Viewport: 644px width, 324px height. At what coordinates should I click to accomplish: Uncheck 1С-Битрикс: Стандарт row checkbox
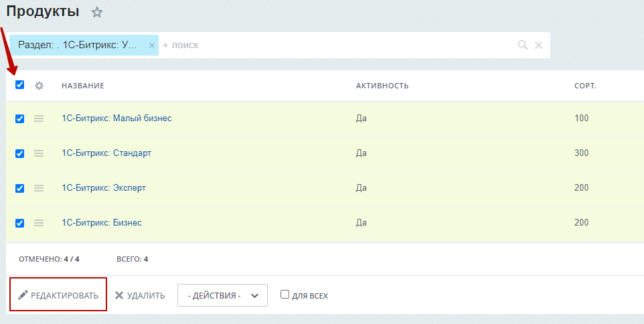[x=19, y=153]
